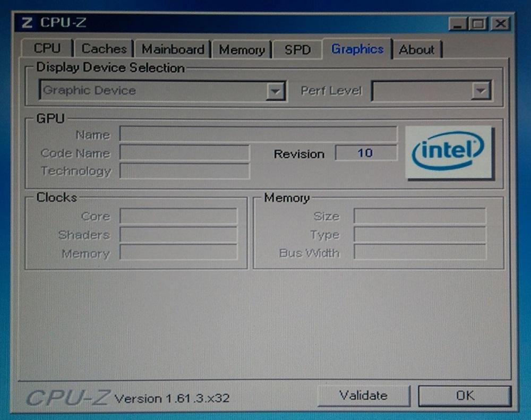
Task: Click the Revision value field
Action: tap(366, 153)
